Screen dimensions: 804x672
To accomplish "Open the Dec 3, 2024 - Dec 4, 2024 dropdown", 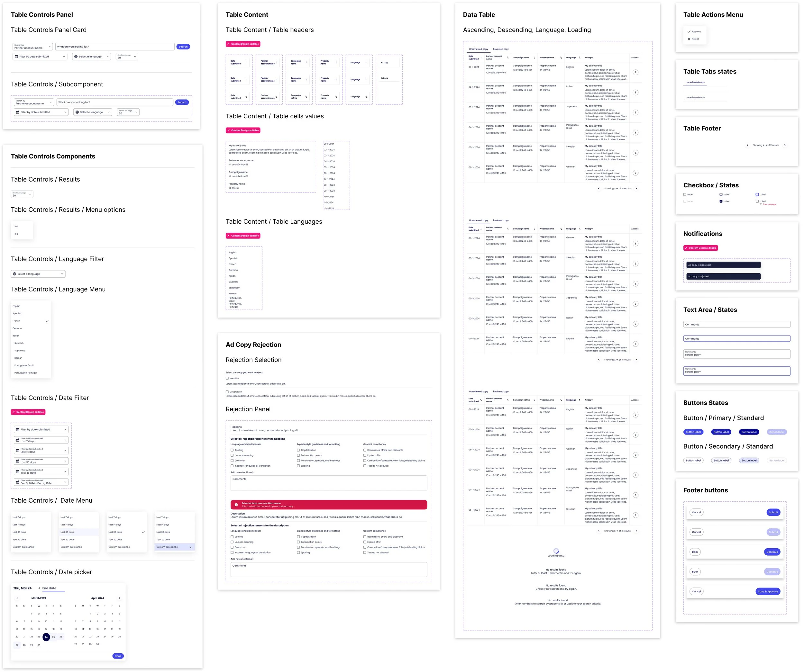I will point(41,482).
